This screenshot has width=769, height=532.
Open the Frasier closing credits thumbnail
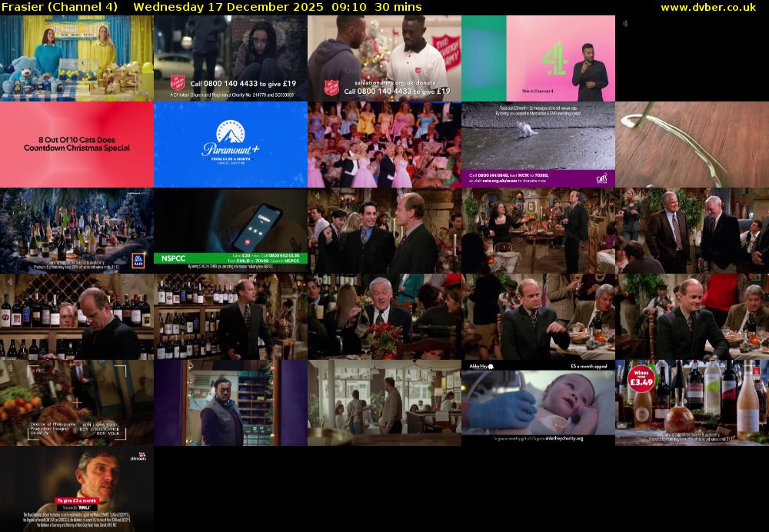(x=77, y=403)
